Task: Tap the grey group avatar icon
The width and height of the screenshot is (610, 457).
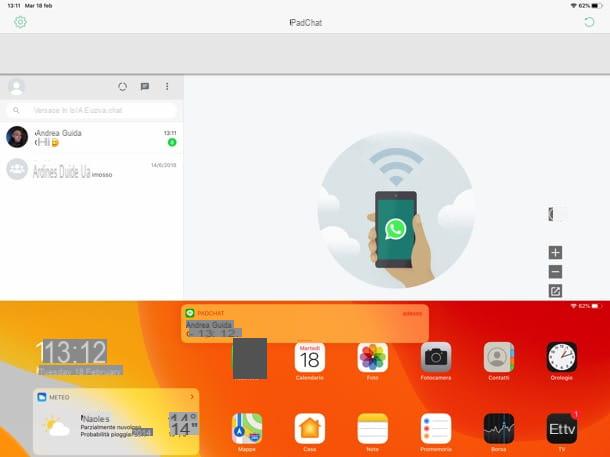Action: (17, 169)
